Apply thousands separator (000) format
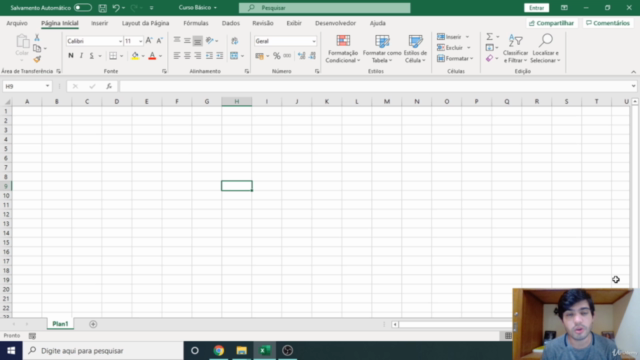Viewport: 640px width, 360px height. (287, 56)
